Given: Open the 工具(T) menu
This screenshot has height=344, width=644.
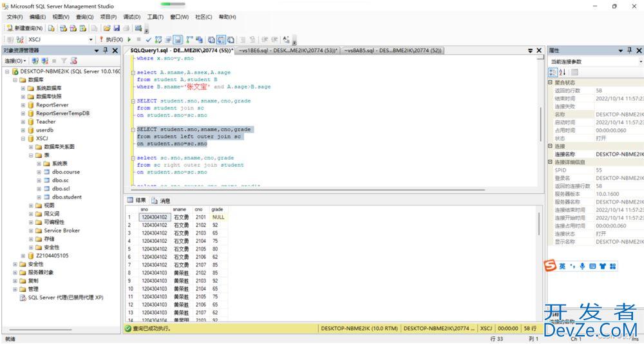Looking at the screenshot, I should pyautogui.click(x=155, y=17).
